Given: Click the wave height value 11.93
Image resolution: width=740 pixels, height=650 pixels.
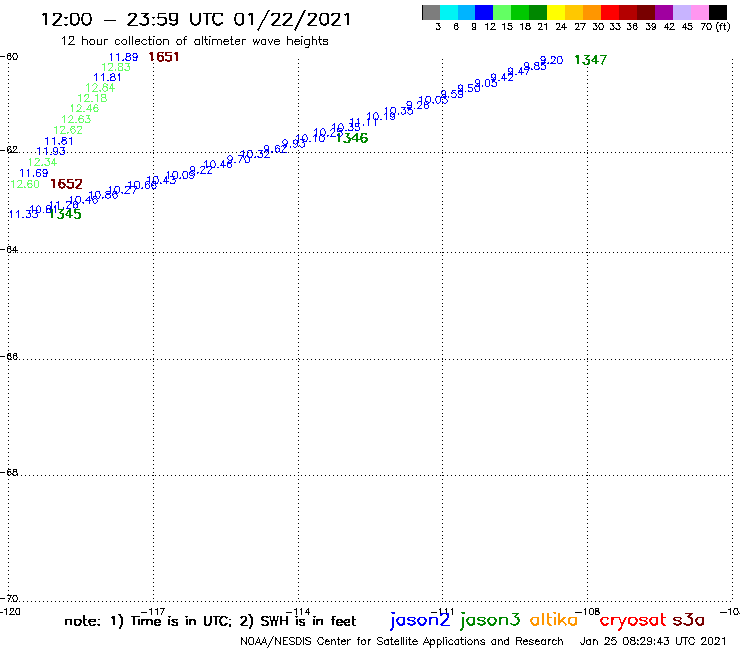Looking at the screenshot, I should (x=50, y=151).
